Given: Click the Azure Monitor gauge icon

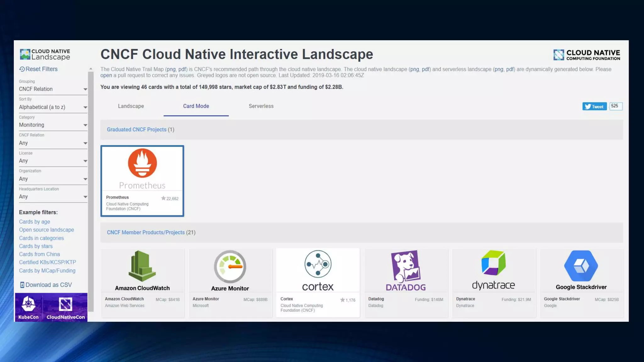Looking at the screenshot, I should pos(230,266).
